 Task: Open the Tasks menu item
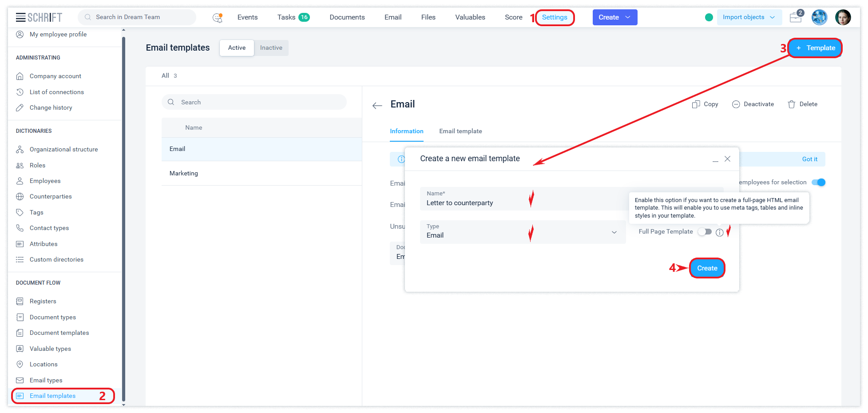coord(293,17)
